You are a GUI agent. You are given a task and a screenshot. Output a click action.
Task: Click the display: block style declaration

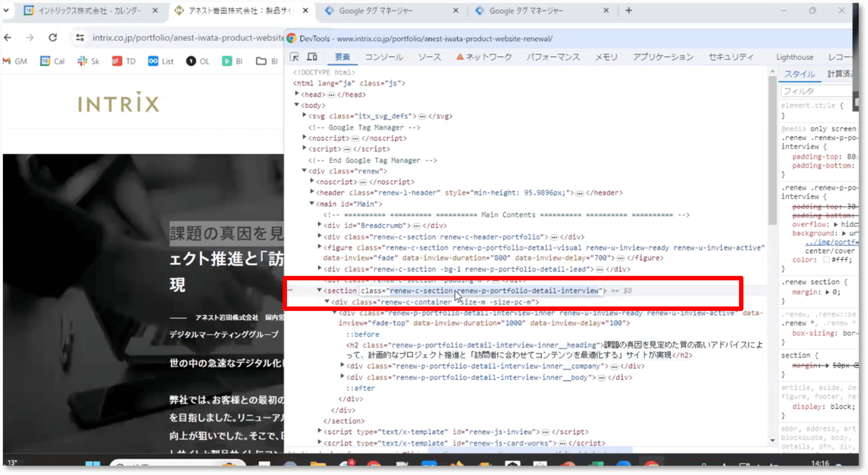pos(823,407)
